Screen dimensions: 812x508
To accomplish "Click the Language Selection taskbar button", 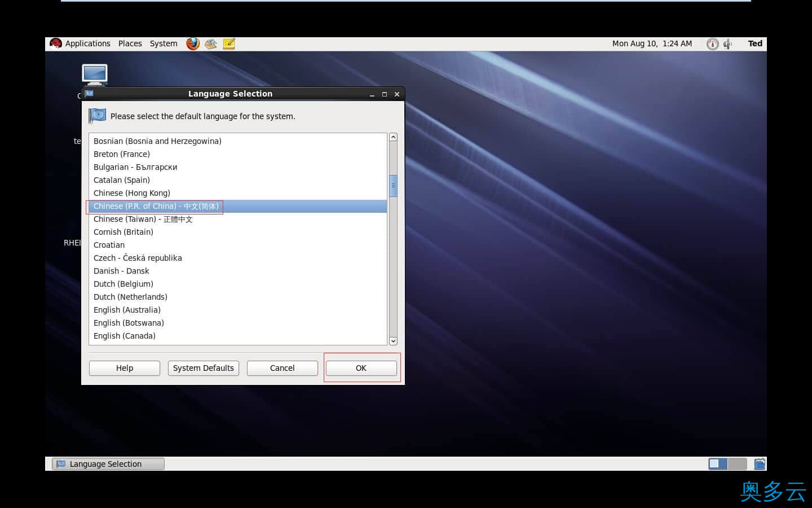I will (108, 464).
